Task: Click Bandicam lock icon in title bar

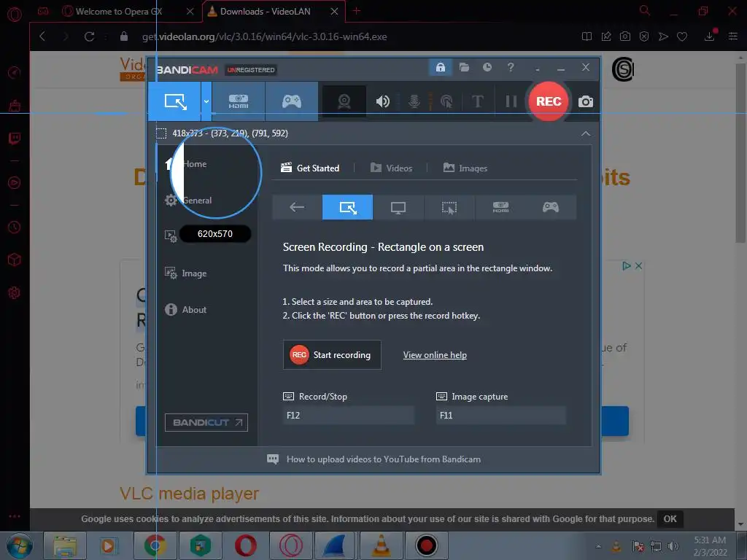Action: (x=440, y=67)
